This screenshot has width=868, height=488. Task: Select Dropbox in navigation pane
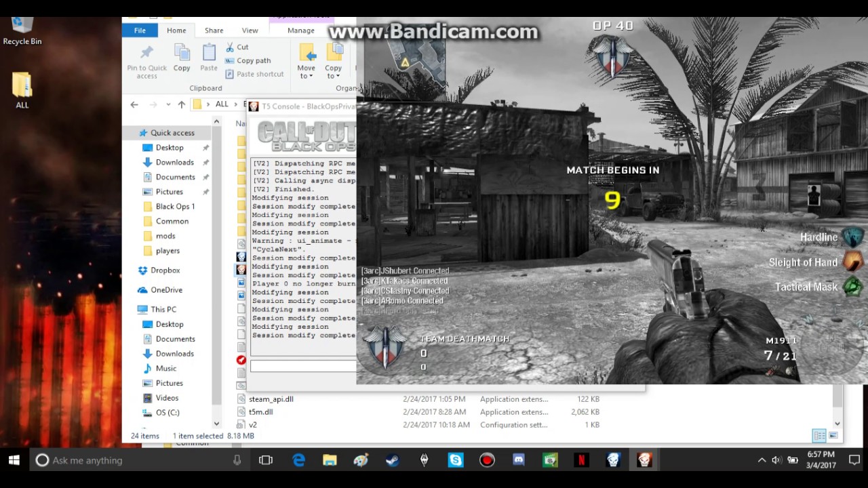[165, 270]
